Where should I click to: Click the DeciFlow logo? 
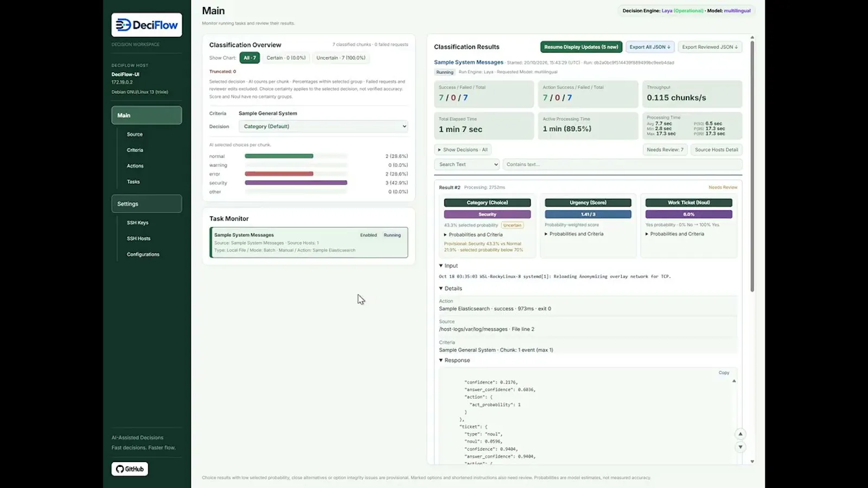[x=146, y=25]
